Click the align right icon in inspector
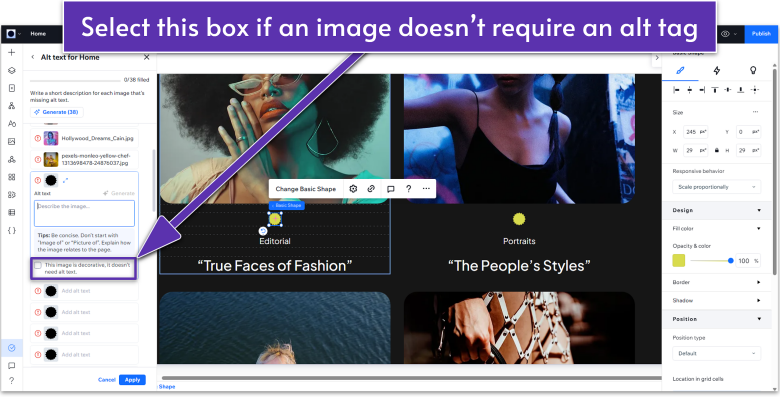The width and height of the screenshot is (780, 397). 702,90
